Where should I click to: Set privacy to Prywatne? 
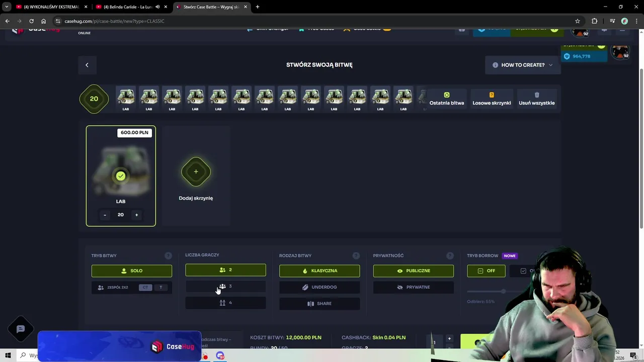(414, 287)
